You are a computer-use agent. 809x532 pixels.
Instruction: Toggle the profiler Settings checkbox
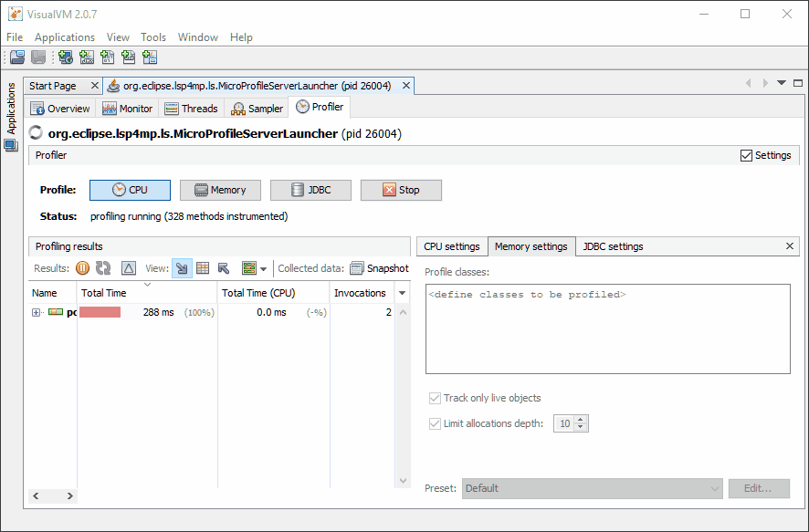[x=766, y=155]
